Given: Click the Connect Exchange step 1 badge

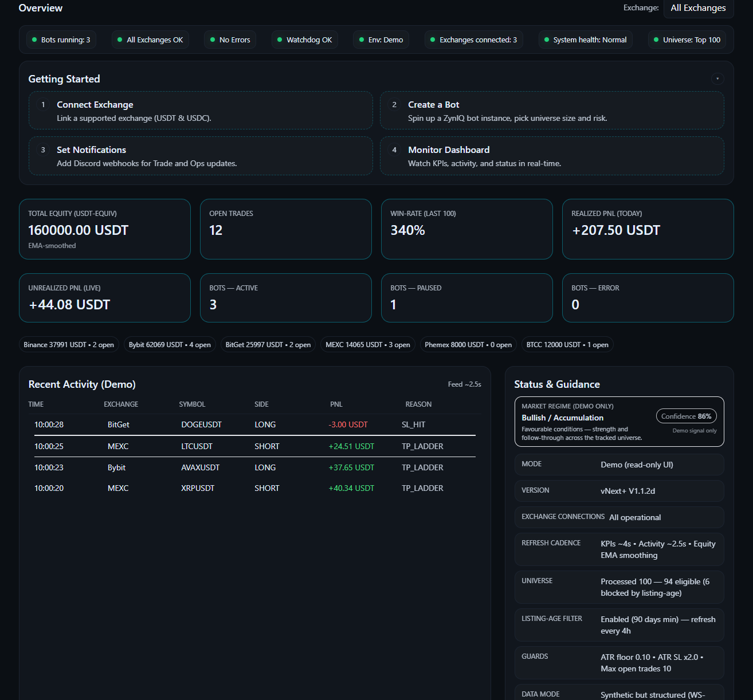Looking at the screenshot, I should pos(43,104).
